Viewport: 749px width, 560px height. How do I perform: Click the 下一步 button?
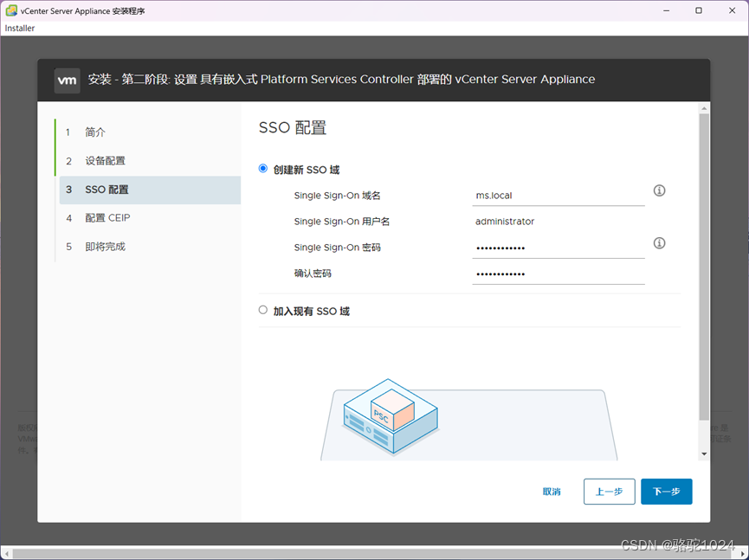pos(667,492)
